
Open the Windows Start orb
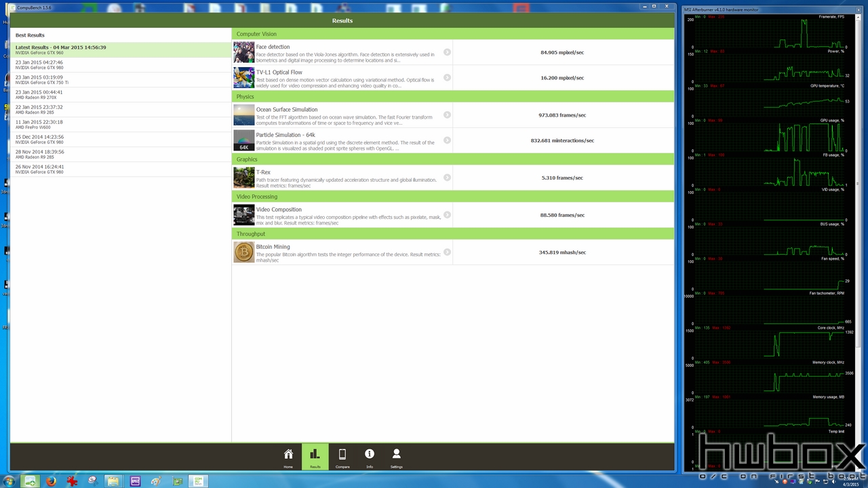tap(9, 481)
